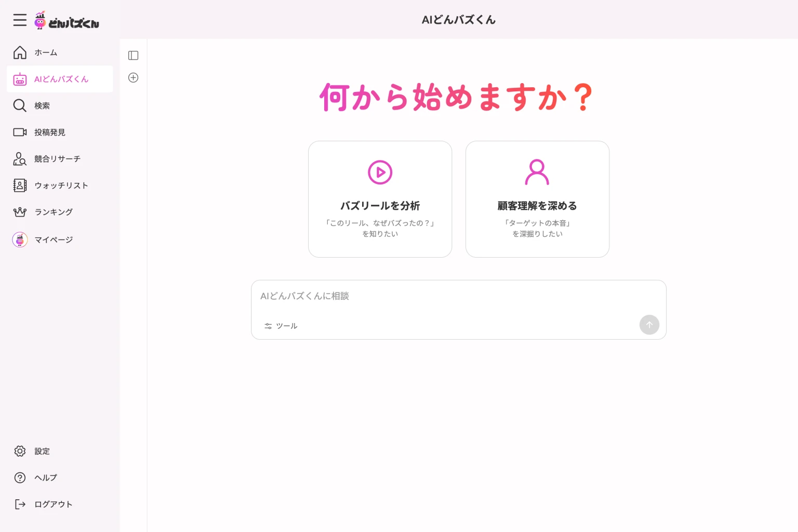Screen dimensions: 798x532
Task: Open the ウォッチリスト icon
Action: [19, 185]
